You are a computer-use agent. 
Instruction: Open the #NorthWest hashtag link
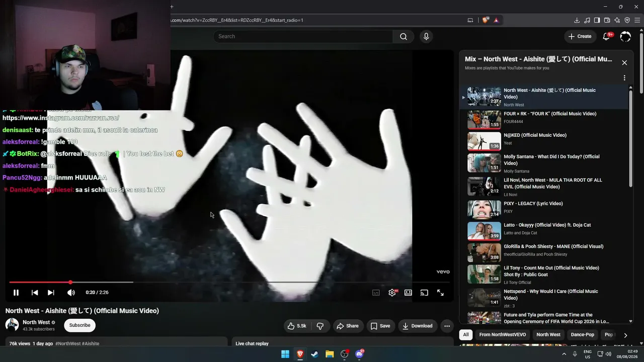[x=68, y=343]
